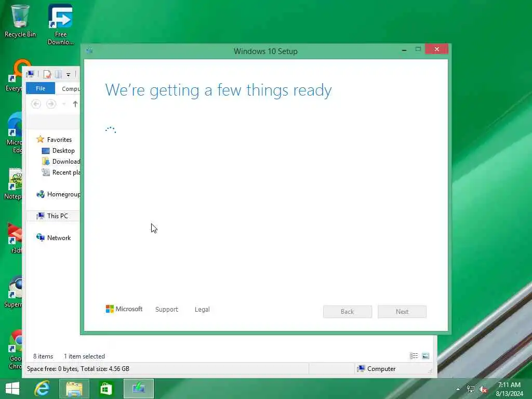
Task: Select Network in the navigation pane
Action: click(x=54, y=237)
